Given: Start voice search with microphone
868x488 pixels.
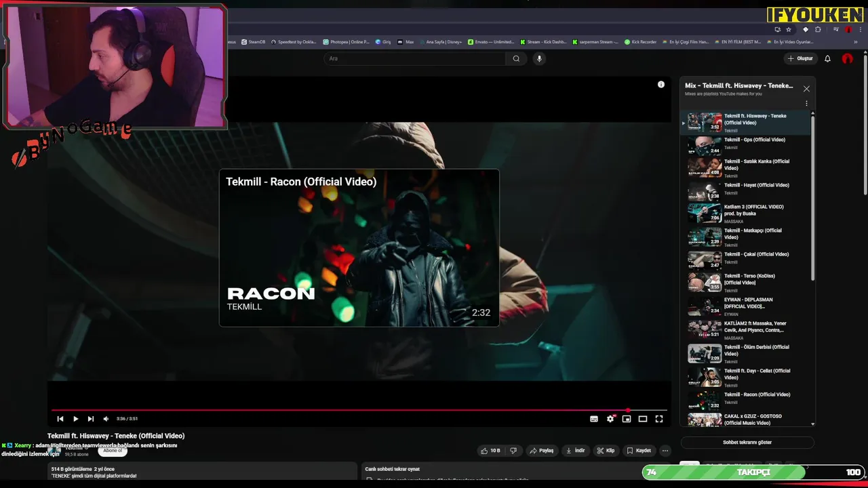Looking at the screenshot, I should (540, 59).
